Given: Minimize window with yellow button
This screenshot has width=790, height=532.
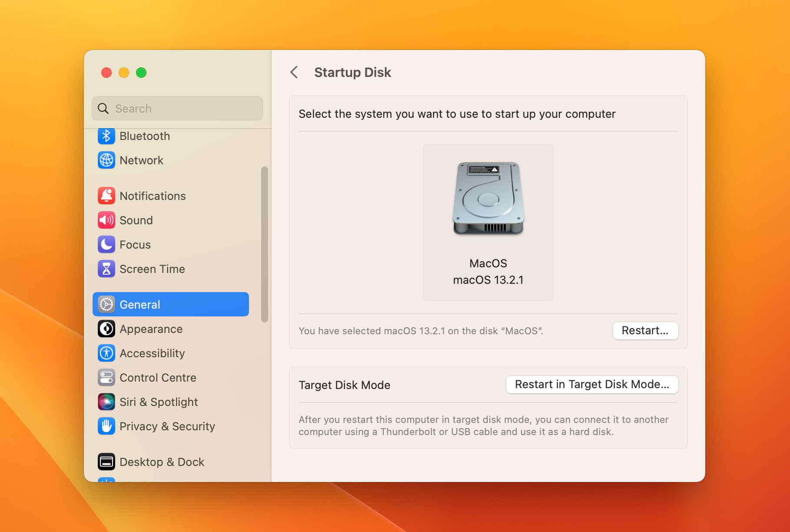Looking at the screenshot, I should click(x=124, y=73).
